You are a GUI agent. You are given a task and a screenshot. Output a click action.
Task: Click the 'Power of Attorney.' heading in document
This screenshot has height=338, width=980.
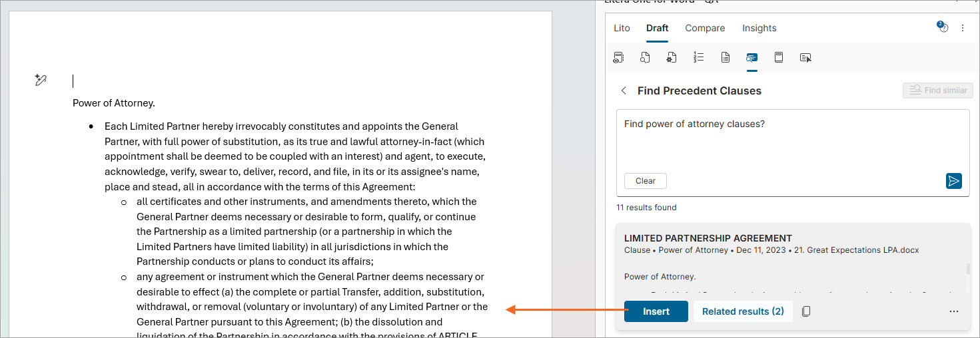[x=114, y=103]
